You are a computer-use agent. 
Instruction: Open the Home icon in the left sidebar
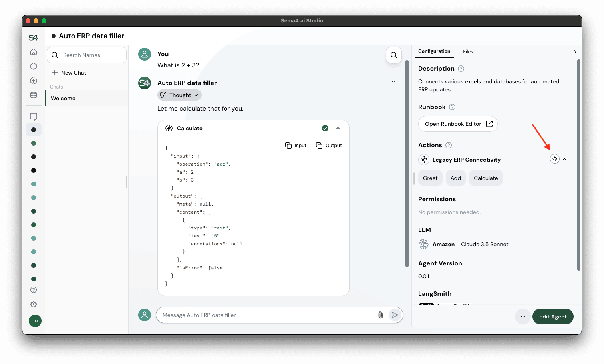34,52
